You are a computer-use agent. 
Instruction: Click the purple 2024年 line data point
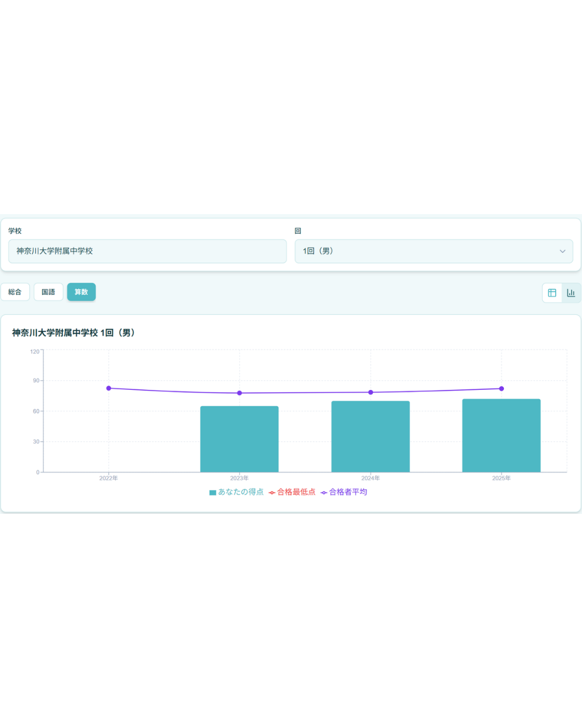tap(371, 393)
